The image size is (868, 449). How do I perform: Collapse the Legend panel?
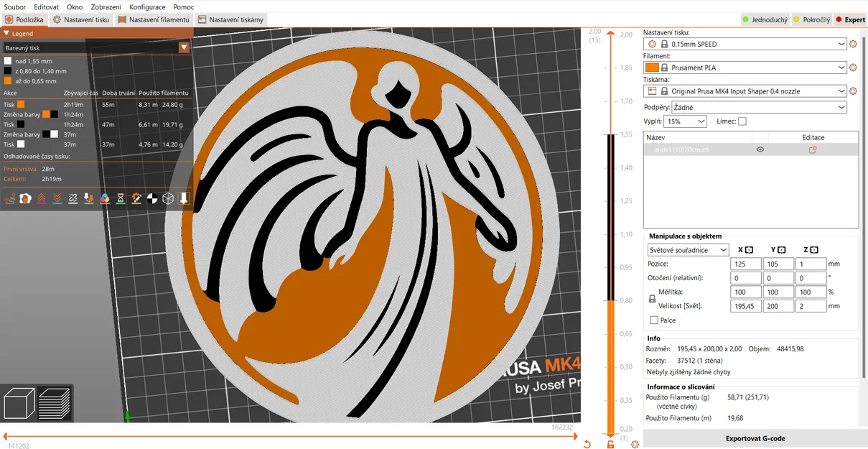(x=6, y=33)
